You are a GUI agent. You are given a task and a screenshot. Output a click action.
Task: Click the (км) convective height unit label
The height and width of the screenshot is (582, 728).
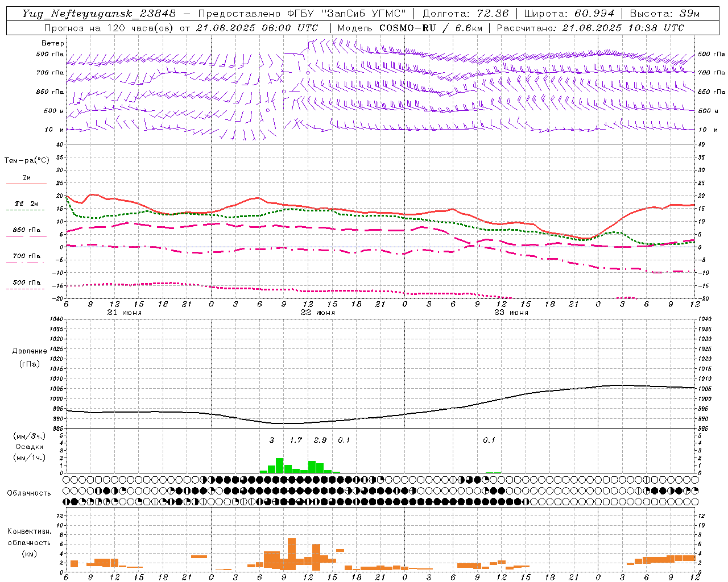(x=29, y=554)
